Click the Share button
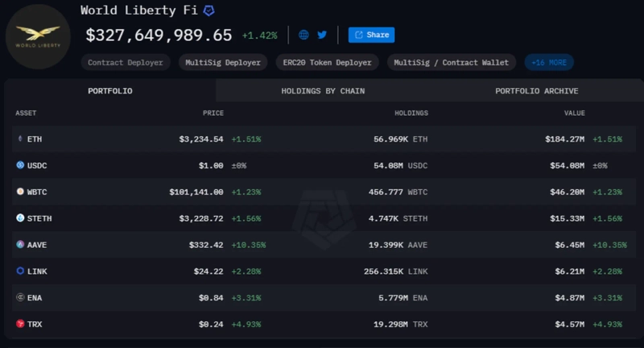Screen dimensions: 644x348 click(371, 35)
